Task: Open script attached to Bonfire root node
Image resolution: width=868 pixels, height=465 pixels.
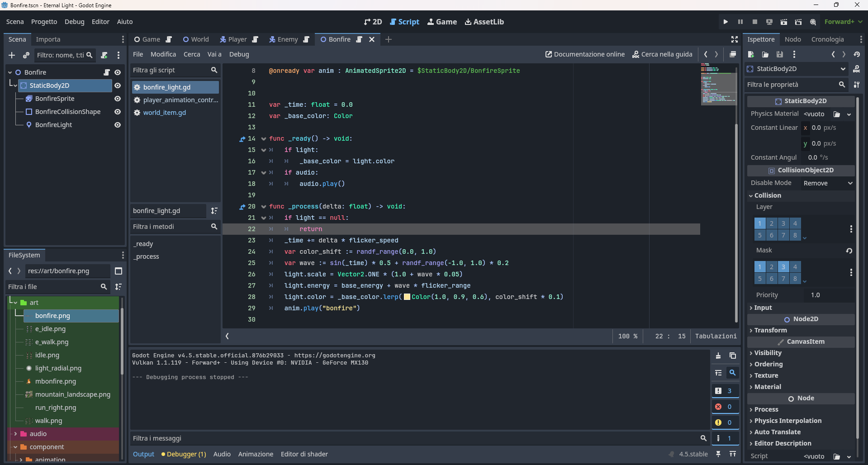Action: (x=107, y=72)
